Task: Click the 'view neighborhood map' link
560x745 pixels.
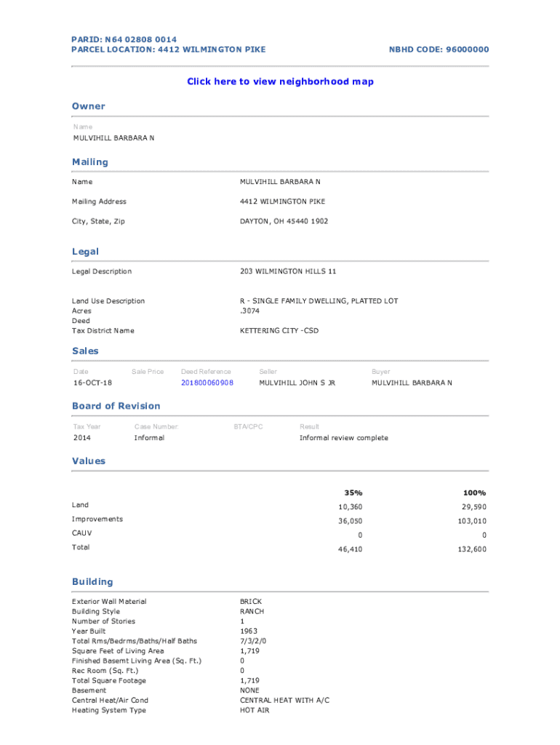Action: pyautogui.click(x=280, y=81)
